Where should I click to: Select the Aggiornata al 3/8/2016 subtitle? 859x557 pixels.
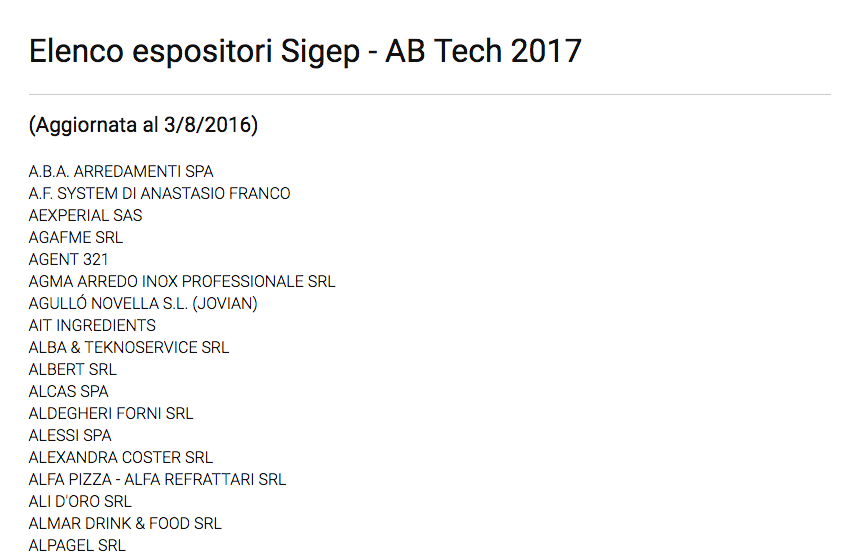point(144,125)
